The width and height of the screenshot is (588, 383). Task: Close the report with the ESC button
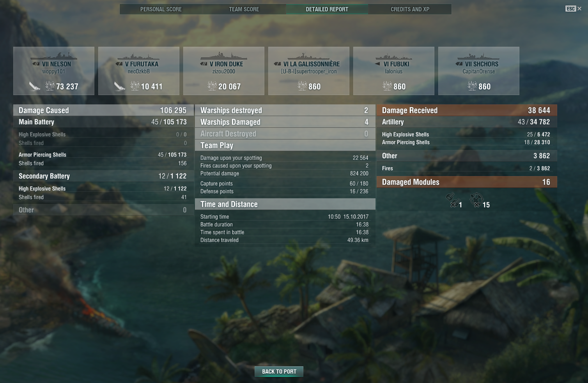coord(574,9)
